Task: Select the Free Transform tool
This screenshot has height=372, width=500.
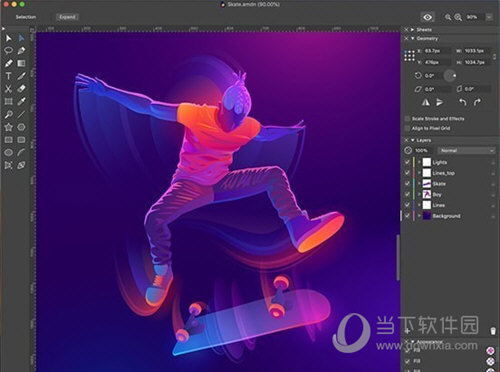Action: [x=8, y=165]
